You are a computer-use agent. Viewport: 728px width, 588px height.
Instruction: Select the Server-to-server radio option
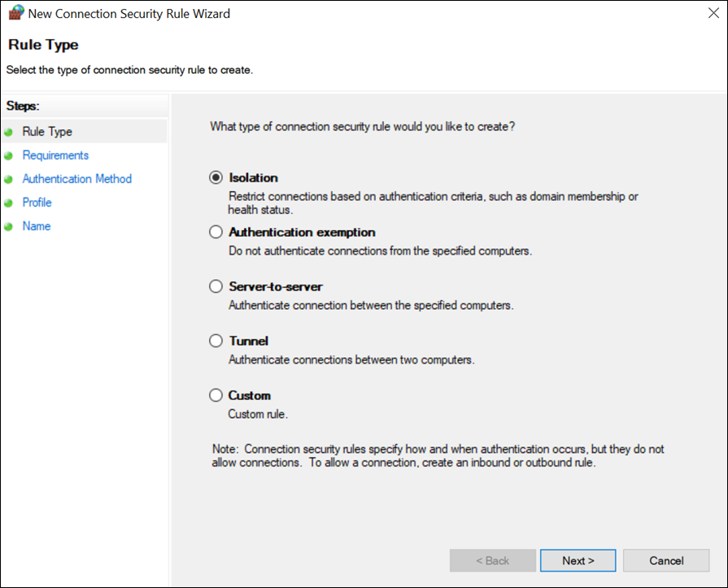tap(216, 286)
